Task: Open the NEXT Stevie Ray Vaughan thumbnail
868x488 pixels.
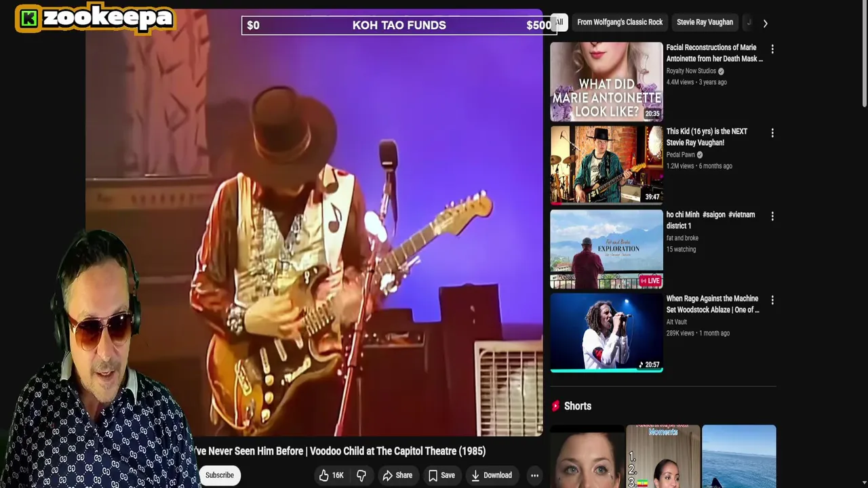Action: [606, 165]
